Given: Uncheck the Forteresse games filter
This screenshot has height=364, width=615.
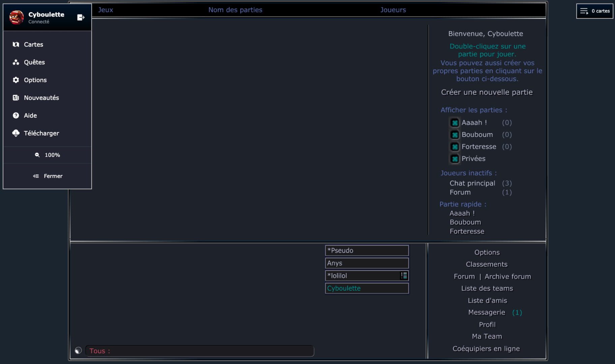Looking at the screenshot, I should point(455,147).
